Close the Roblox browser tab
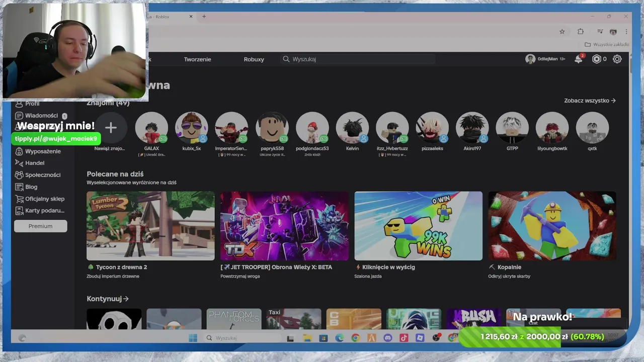644x362 pixels. tap(191, 17)
